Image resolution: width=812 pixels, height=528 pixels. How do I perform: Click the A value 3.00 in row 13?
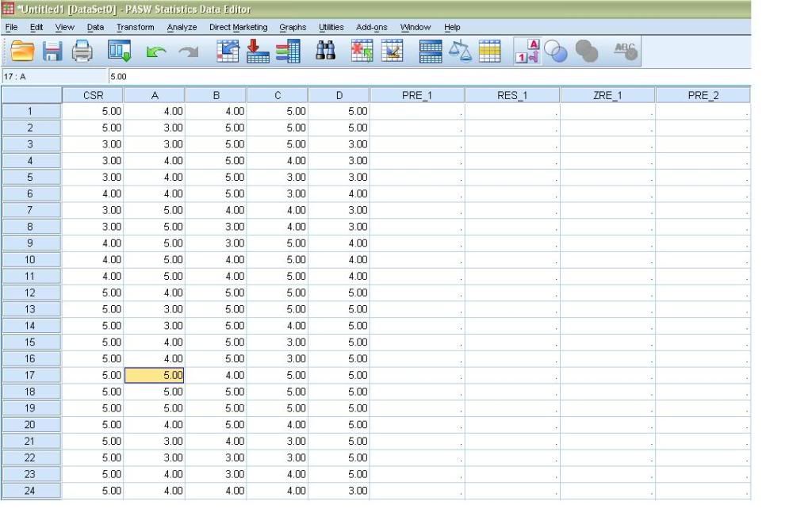point(155,309)
